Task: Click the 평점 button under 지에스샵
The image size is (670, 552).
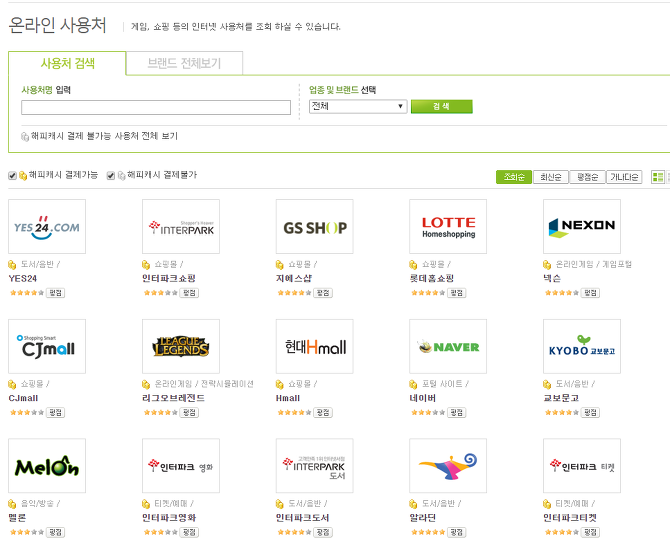Action: click(x=323, y=293)
